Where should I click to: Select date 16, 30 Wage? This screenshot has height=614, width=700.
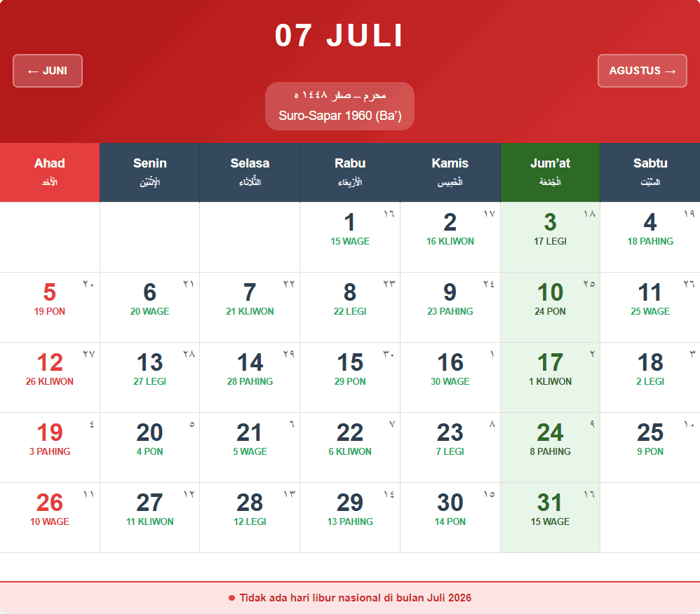tap(450, 378)
